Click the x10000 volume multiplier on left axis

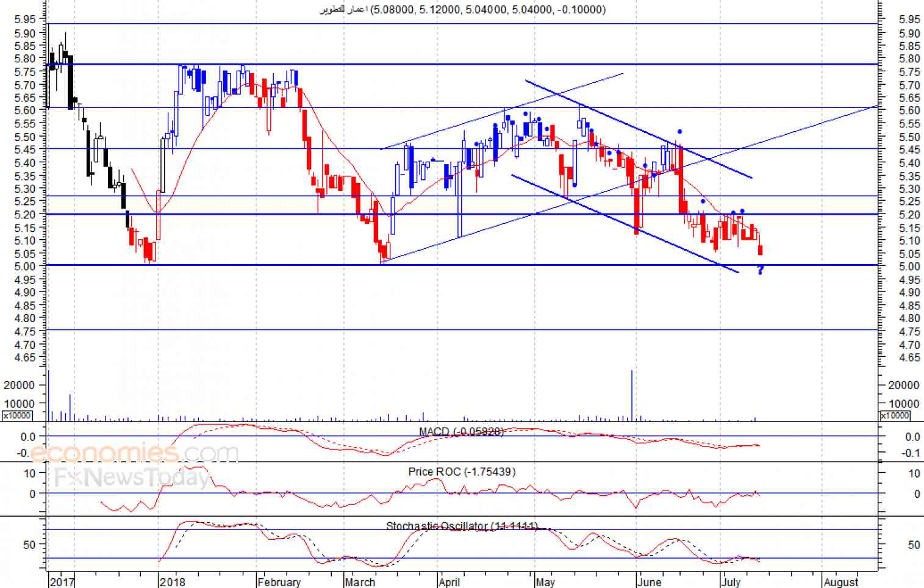(17, 415)
